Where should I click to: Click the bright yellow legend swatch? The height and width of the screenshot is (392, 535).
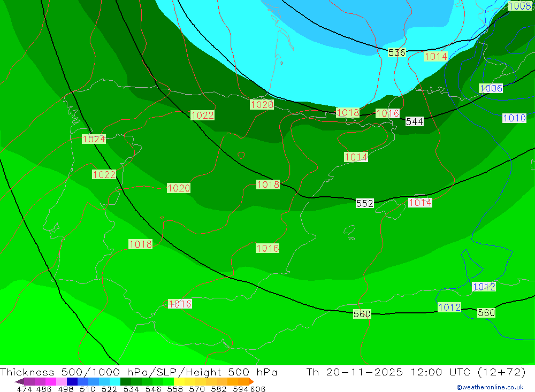[x=179, y=381]
